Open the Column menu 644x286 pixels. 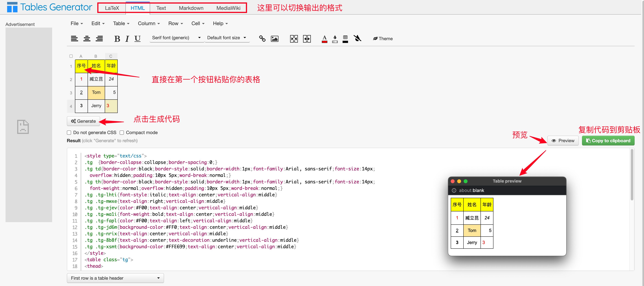149,24
